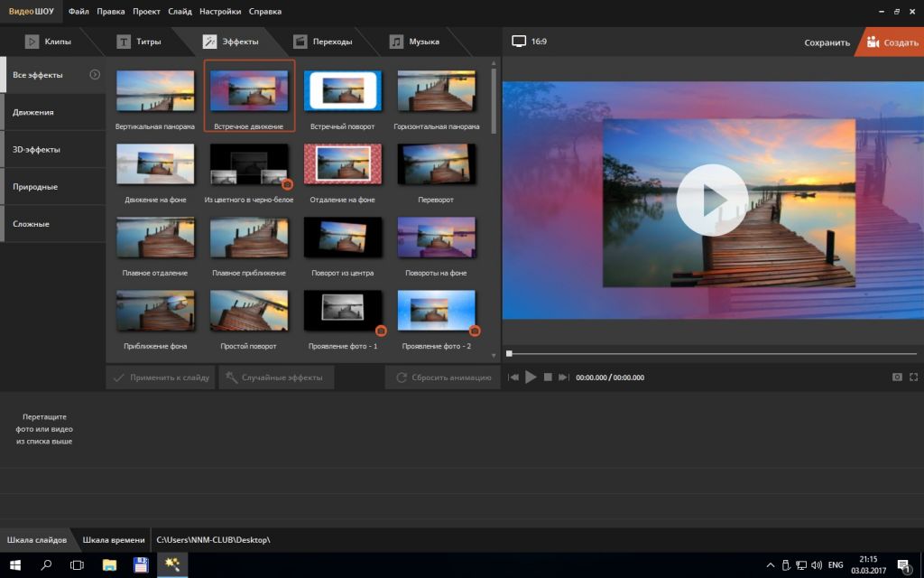Click the preview playback seek slider
The height and width of the screenshot is (578, 924).
[713, 354]
